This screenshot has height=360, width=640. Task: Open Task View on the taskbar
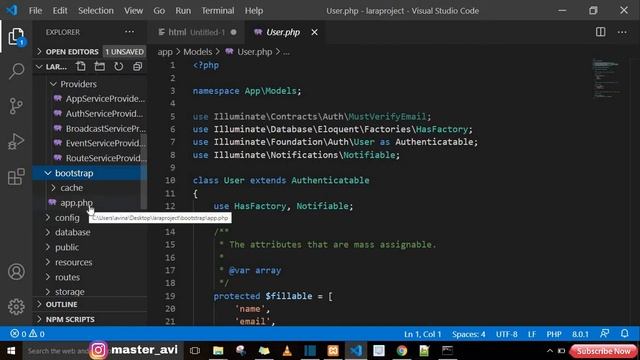pos(195,351)
